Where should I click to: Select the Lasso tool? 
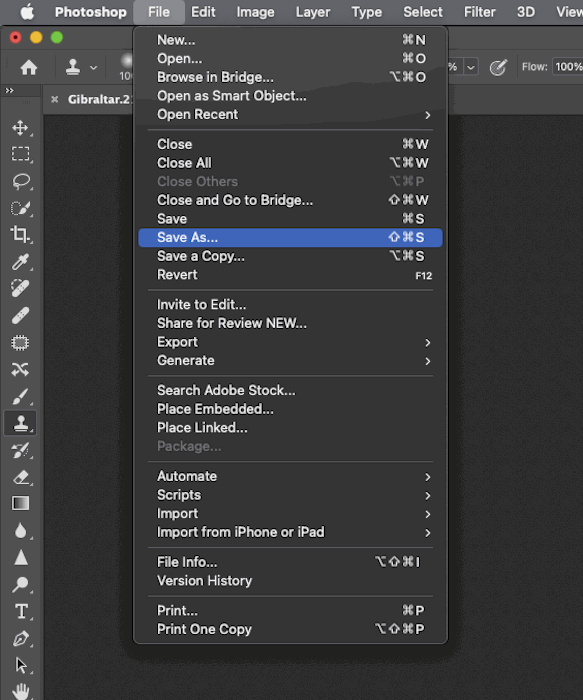point(20,181)
